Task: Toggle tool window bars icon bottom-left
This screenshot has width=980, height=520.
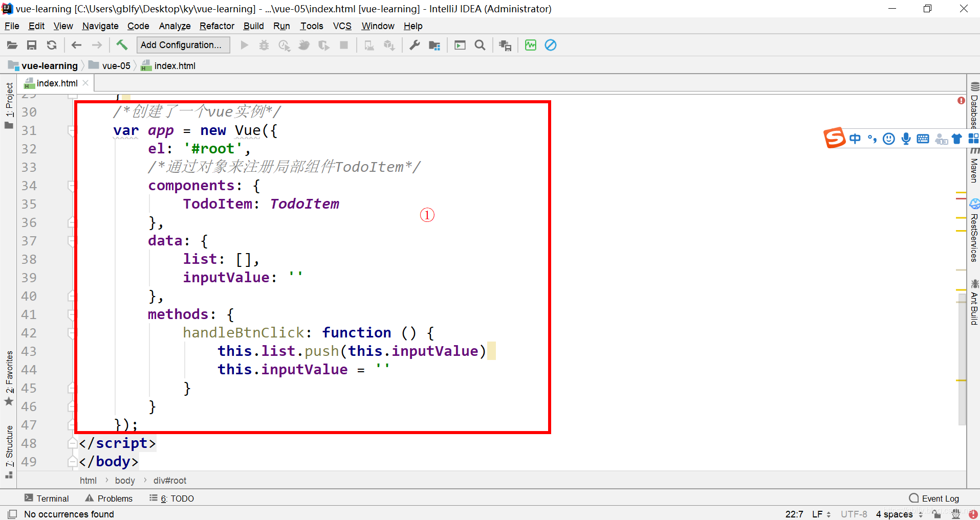Action: 12,514
